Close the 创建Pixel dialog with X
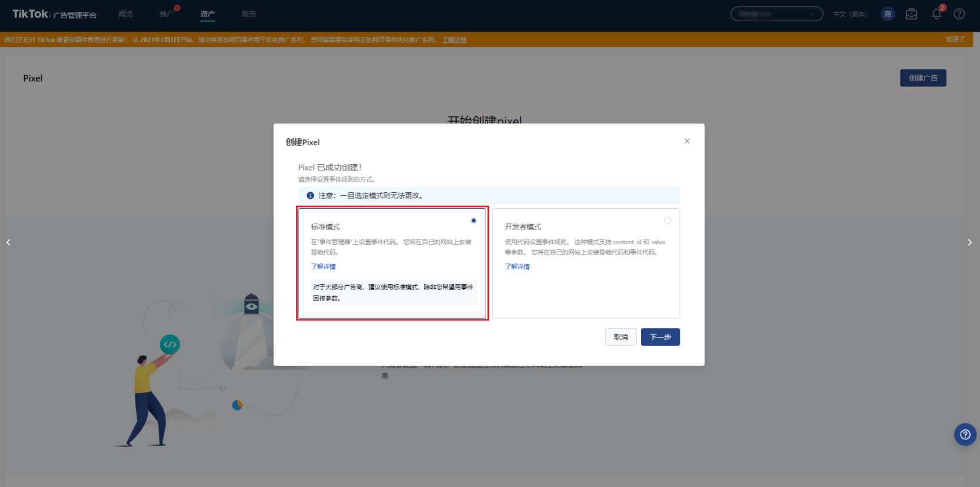This screenshot has height=487, width=980. point(687,141)
